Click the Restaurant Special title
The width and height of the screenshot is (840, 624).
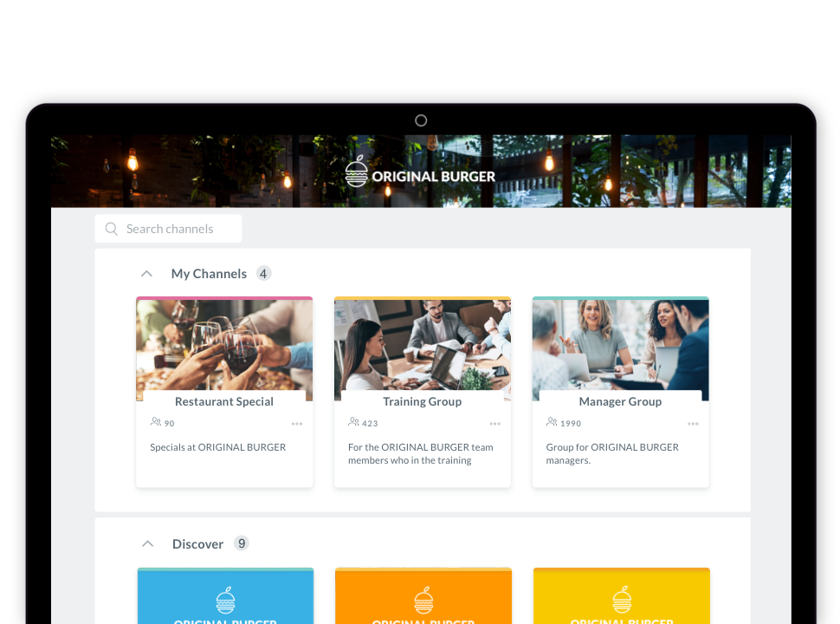[x=224, y=401]
